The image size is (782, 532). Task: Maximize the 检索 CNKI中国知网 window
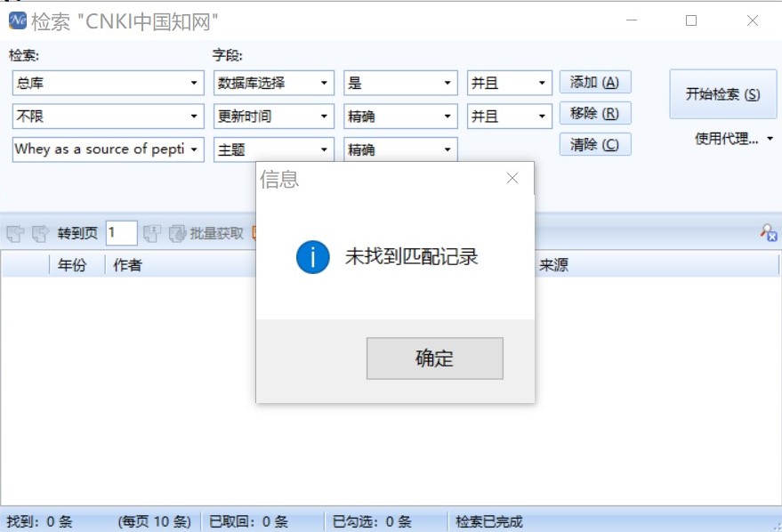[x=691, y=20]
